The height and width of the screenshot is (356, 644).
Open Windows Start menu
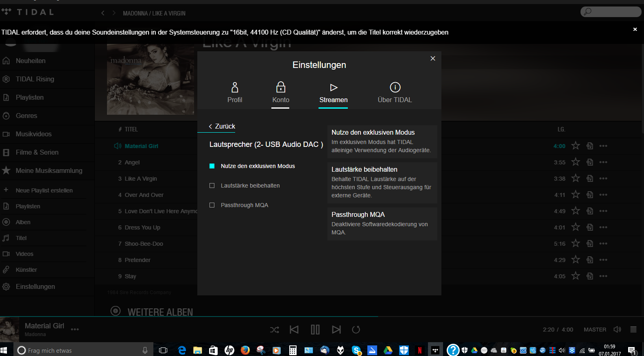4,350
